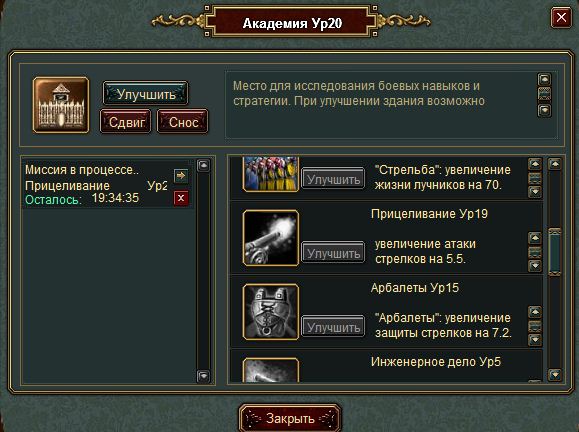
Task: Click the Стрельба archers skill icon
Action: [271, 174]
